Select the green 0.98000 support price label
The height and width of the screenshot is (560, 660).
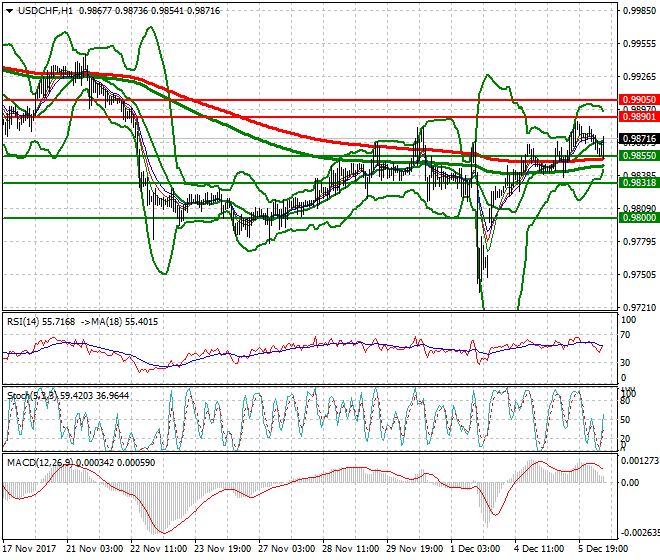(x=637, y=217)
